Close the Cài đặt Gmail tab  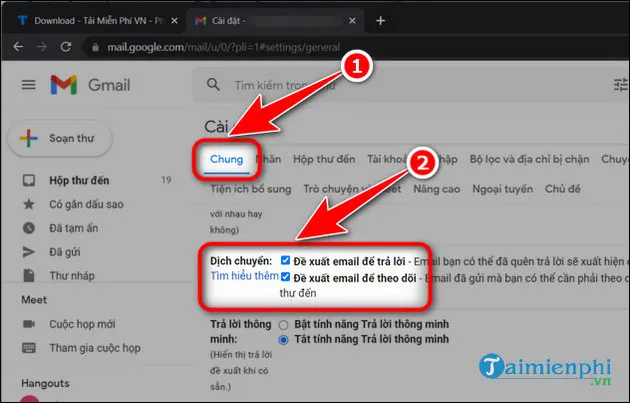[352, 20]
